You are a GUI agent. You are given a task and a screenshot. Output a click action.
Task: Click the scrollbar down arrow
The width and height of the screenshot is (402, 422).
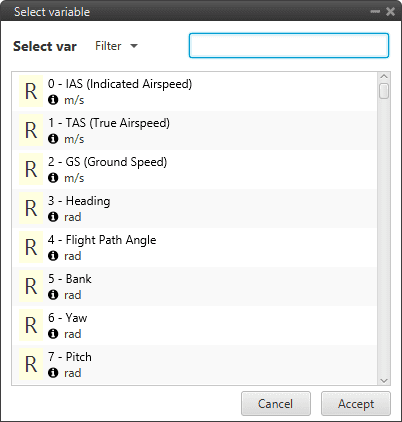(384, 380)
